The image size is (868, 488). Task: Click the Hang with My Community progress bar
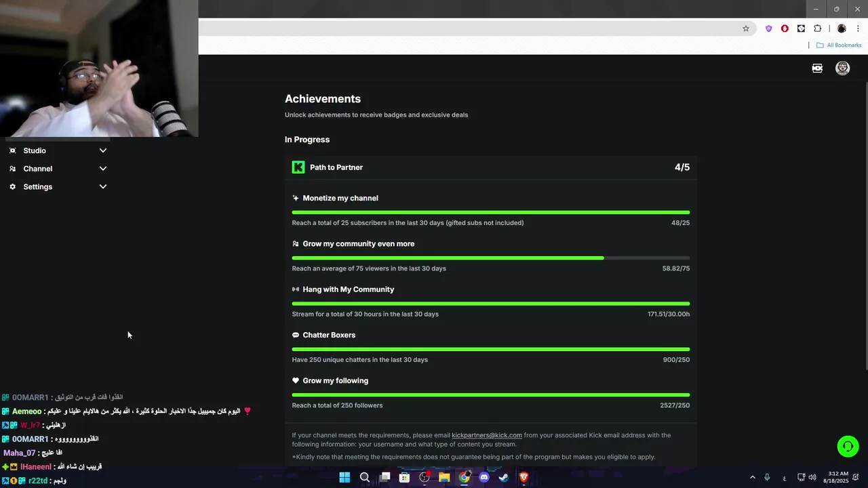(491, 304)
